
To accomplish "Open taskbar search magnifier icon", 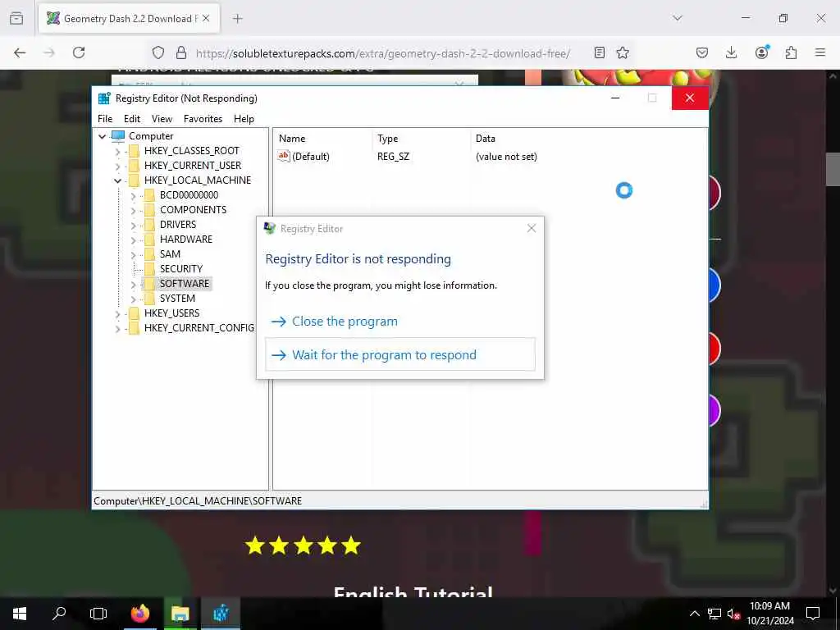I will [x=59, y=614].
